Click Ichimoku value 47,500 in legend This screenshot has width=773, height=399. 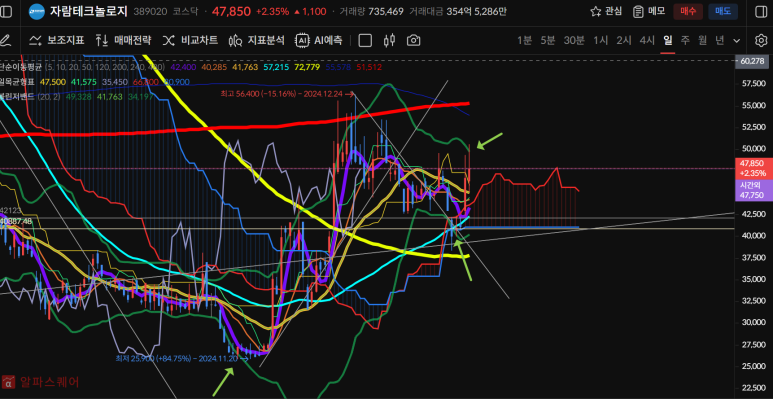click(x=53, y=82)
